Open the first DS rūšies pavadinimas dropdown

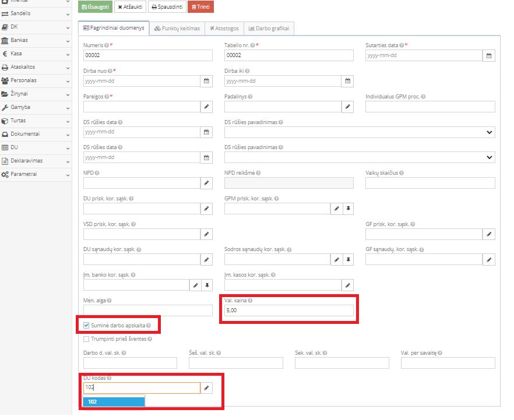360,132
